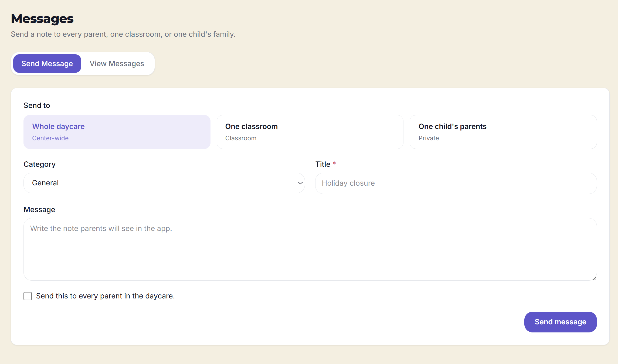Screen dimensions: 618x364
Task: Choose the One classroom recipient card
Action: (310, 132)
